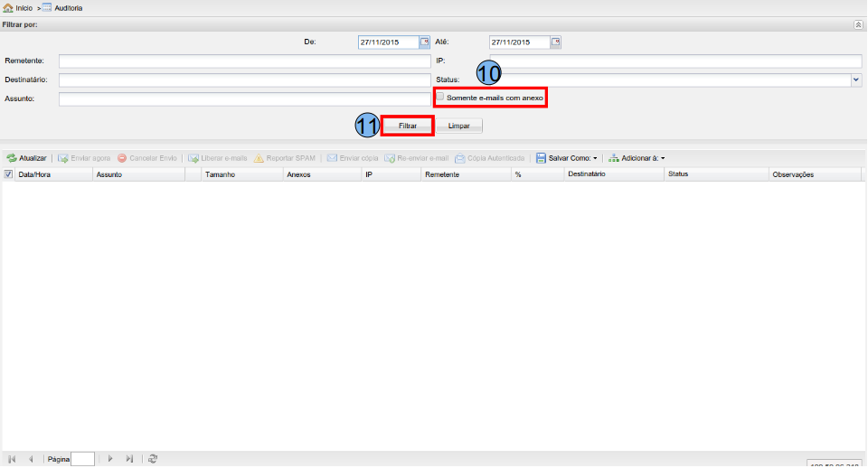This screenshot has height=468, width=868.
Task: Click Enviar cópia toolbar button
Action: coord(353,158)
